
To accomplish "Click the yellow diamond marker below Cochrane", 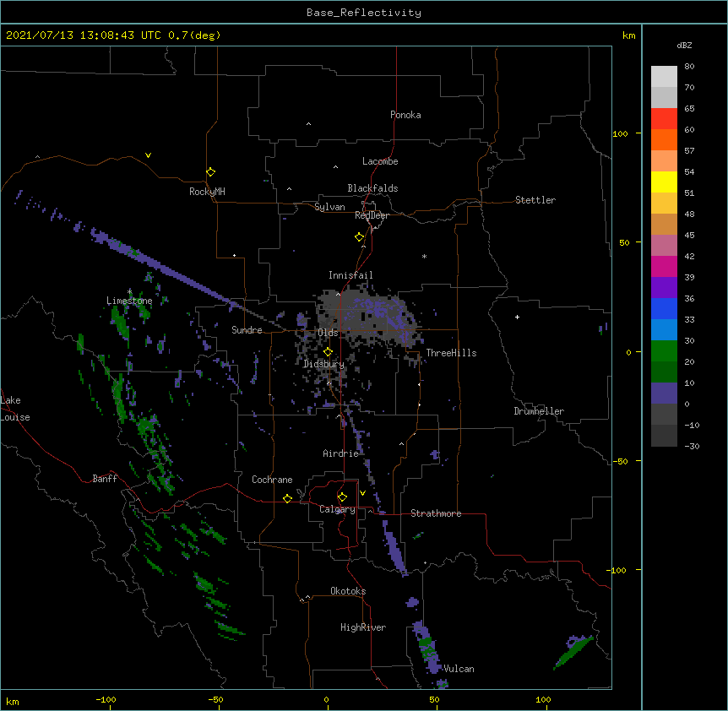I will (x=287, y=498).
